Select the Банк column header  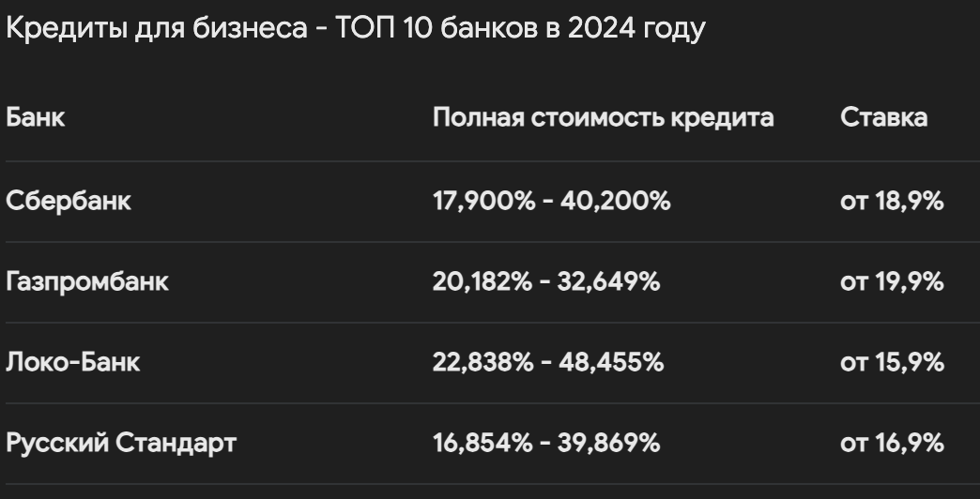(x=36, y=117)
